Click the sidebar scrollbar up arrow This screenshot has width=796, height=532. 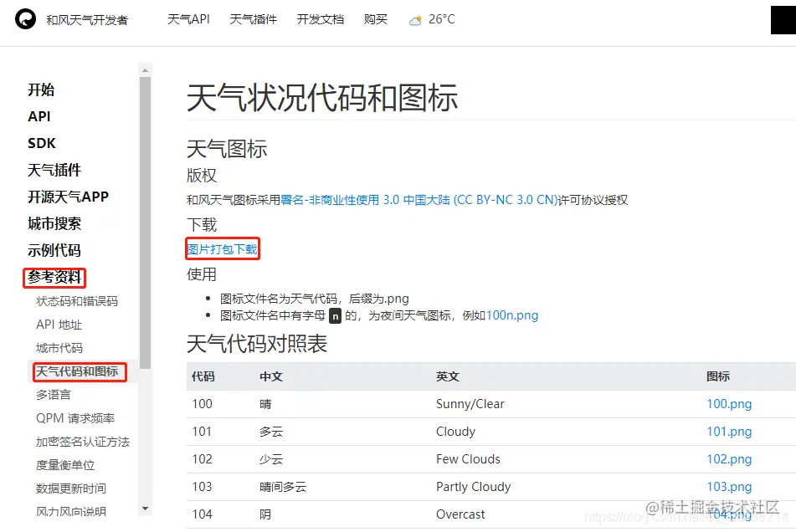point(145,70)
